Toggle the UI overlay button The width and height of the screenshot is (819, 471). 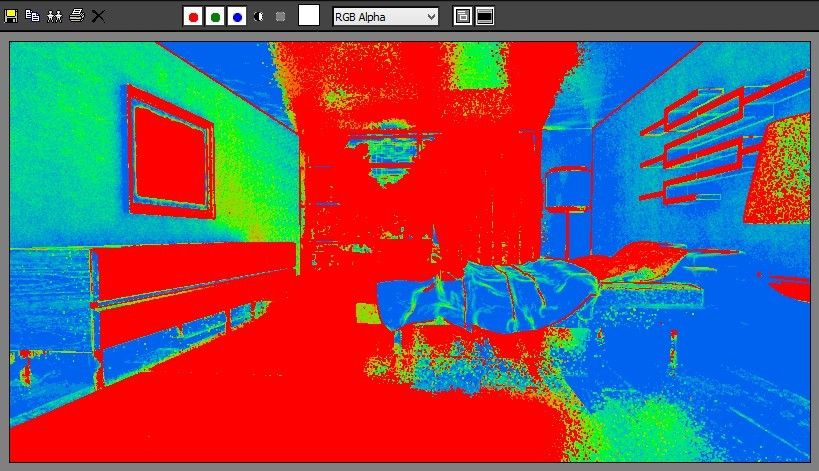coord(462,16)
